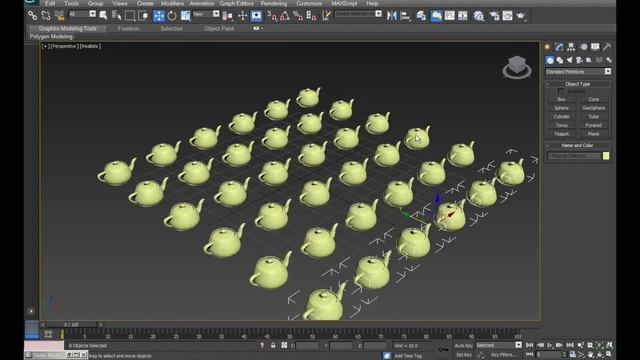This screenshot has width=640, height=360.
Task: Click the GeoSphere primitive button
Action: [x=593, y=108]
